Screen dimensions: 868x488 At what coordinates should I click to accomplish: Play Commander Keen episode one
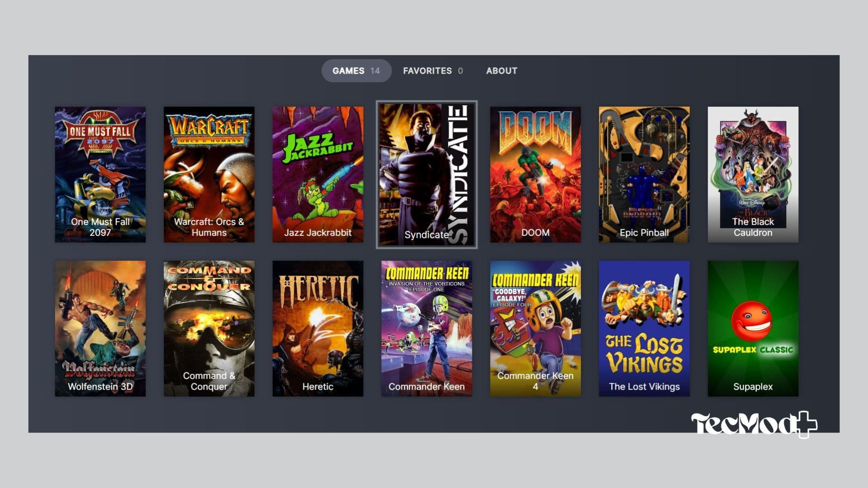coord(426,328)
